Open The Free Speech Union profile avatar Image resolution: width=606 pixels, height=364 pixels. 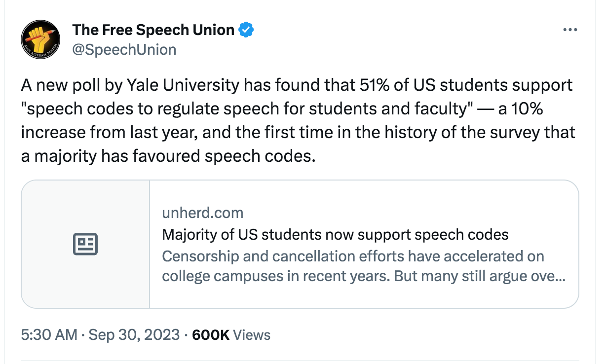tap(40, 40)
